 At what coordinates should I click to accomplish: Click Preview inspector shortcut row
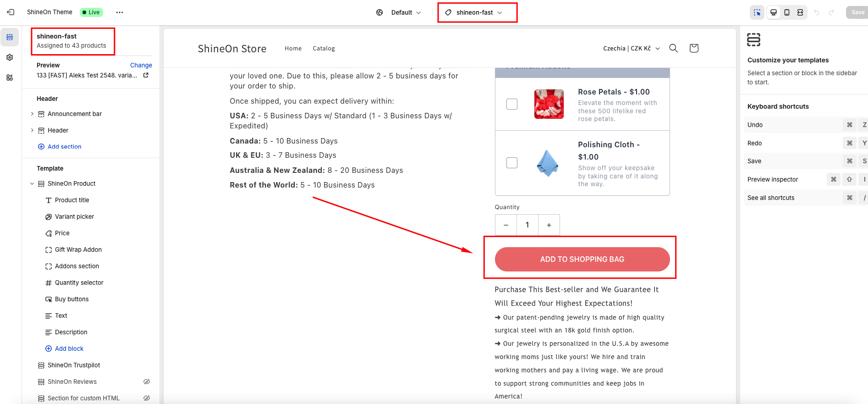(806, 179)
